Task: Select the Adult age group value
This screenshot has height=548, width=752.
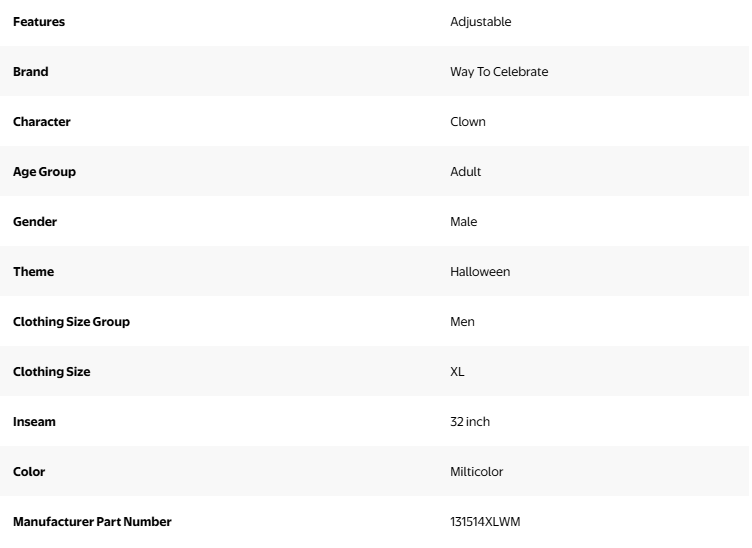Action: 466,172
